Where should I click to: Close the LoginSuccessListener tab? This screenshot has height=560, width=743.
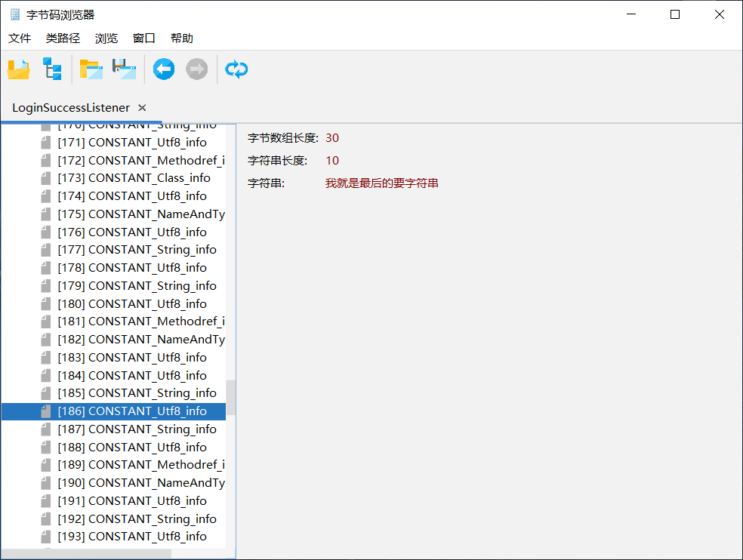[141, 107]
